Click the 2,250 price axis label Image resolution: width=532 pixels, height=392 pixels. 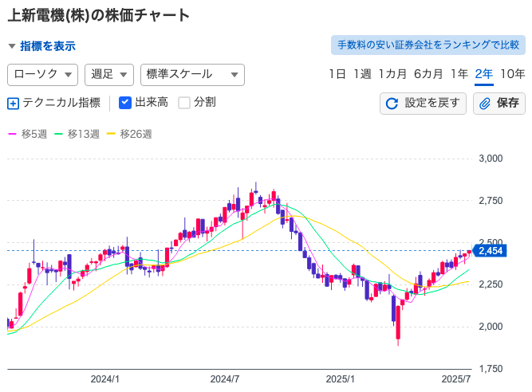[x=491, y=284]
